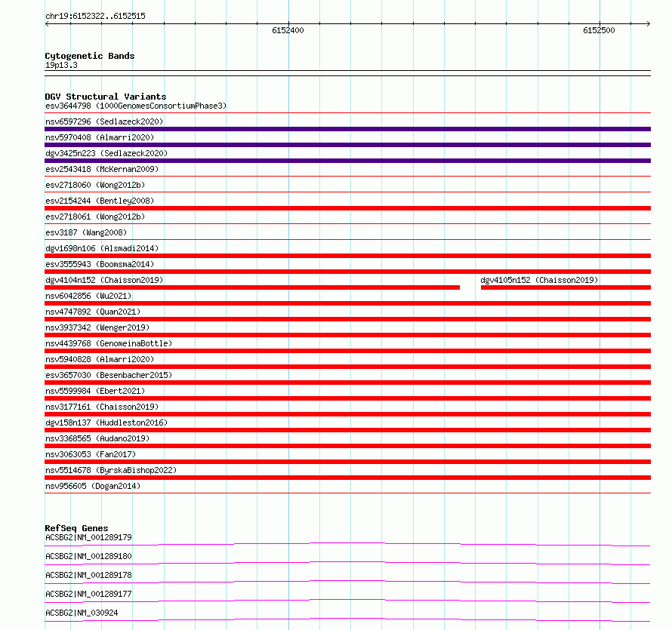Screen dimensions: 672x630
Task: Select the RefSeq Genes track title
Action: [x=76, y=528]
